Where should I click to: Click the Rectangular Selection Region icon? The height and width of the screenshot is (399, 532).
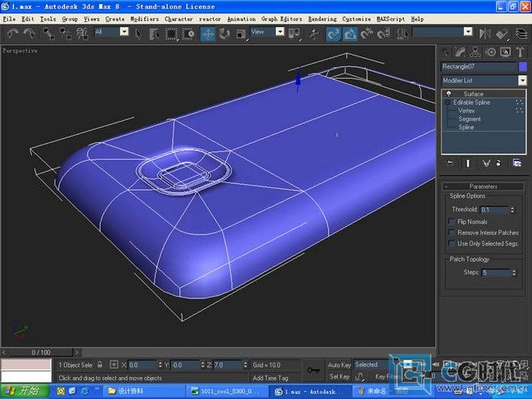coord(171,34)
